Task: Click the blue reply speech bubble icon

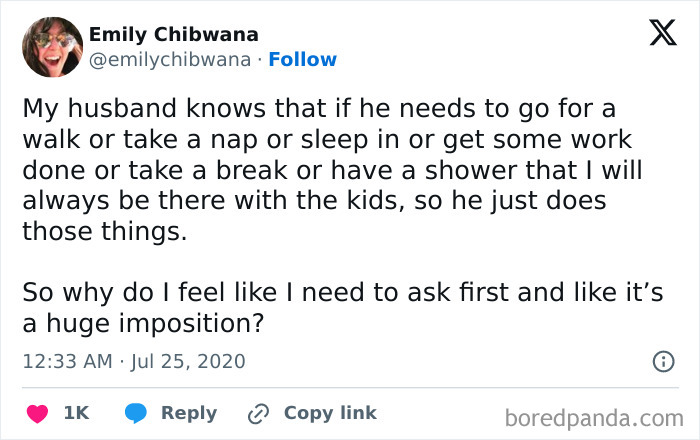Action: pos(135,413)
